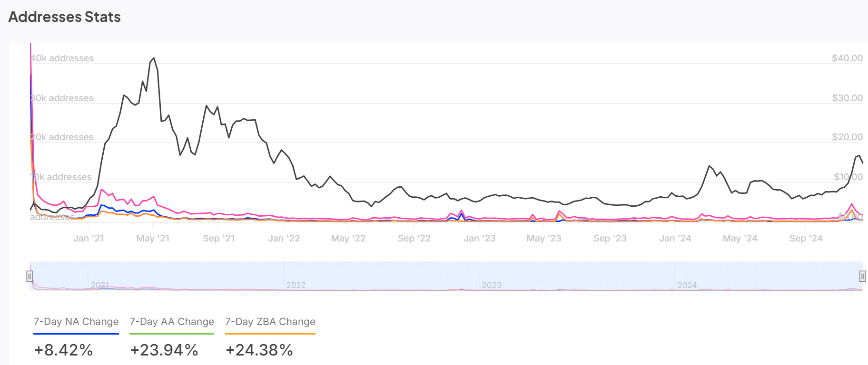
Task: Click the Jan '21 x-axis label
Action: point(89,238)
